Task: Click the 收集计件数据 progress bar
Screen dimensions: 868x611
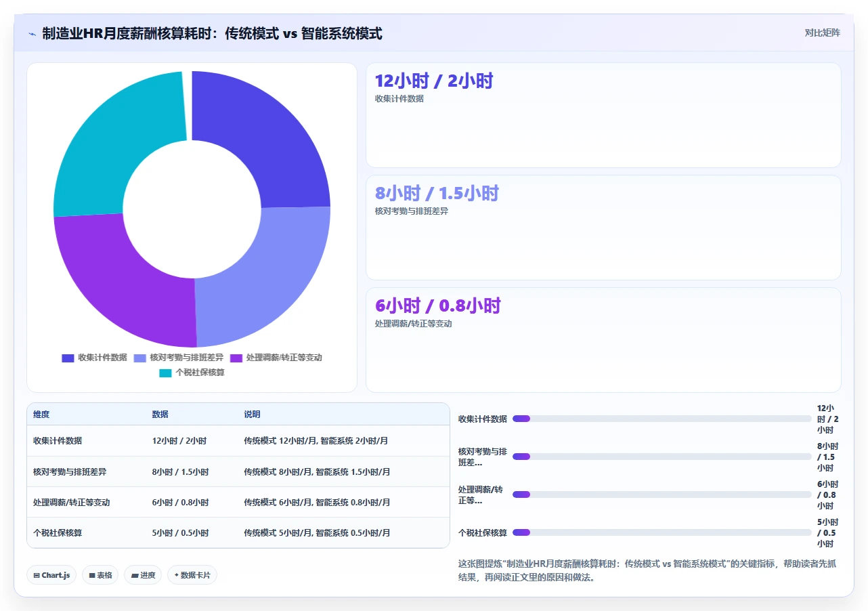Action: coord(661,419)
